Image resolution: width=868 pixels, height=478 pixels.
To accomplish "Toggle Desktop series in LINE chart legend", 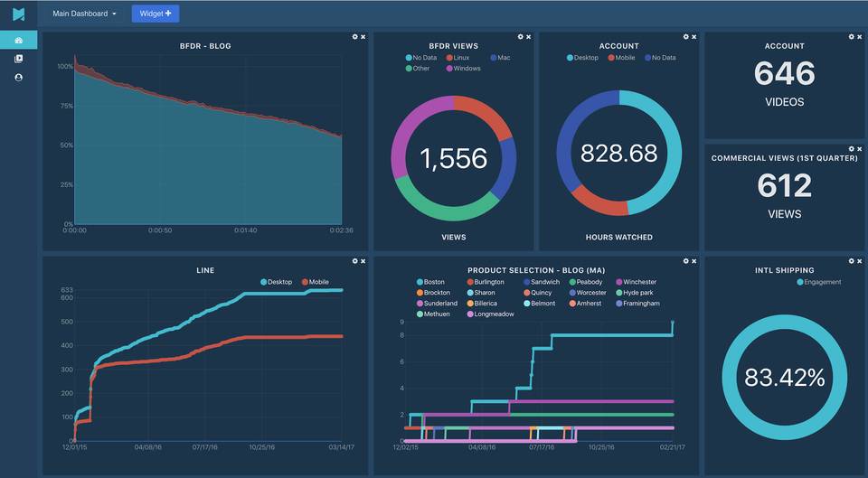I will tap(277, 282).
